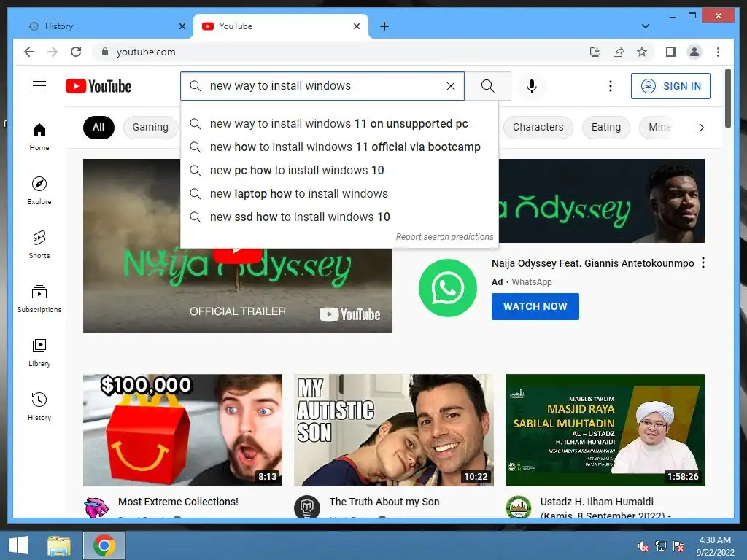Click the page vertical scrollbar

728,98
